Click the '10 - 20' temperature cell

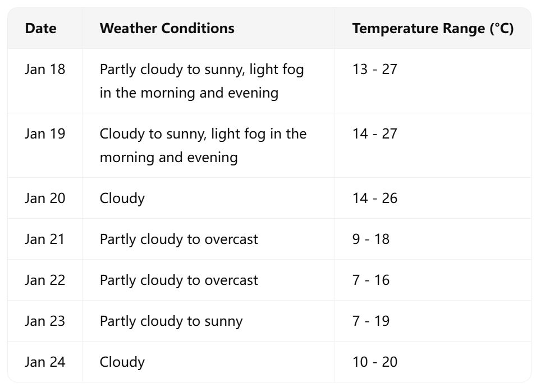click(374, 362)
